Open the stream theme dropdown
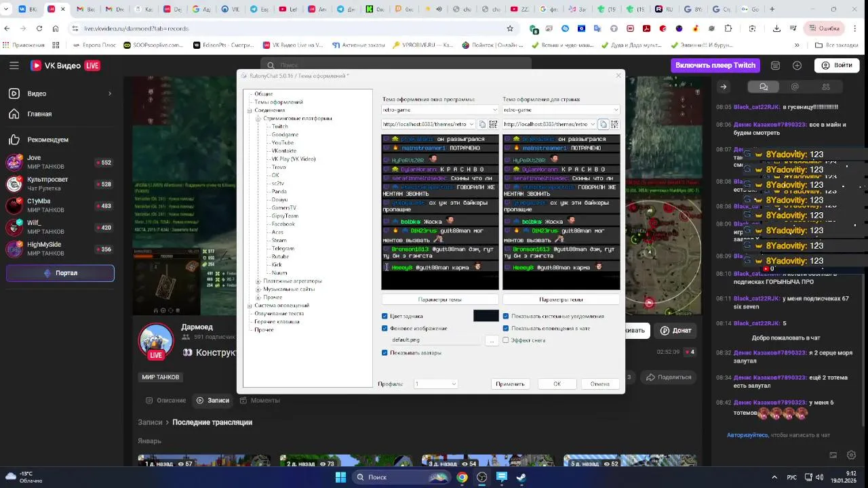Image resolution: width=868 pixels, height=488 pixels. 561,110
